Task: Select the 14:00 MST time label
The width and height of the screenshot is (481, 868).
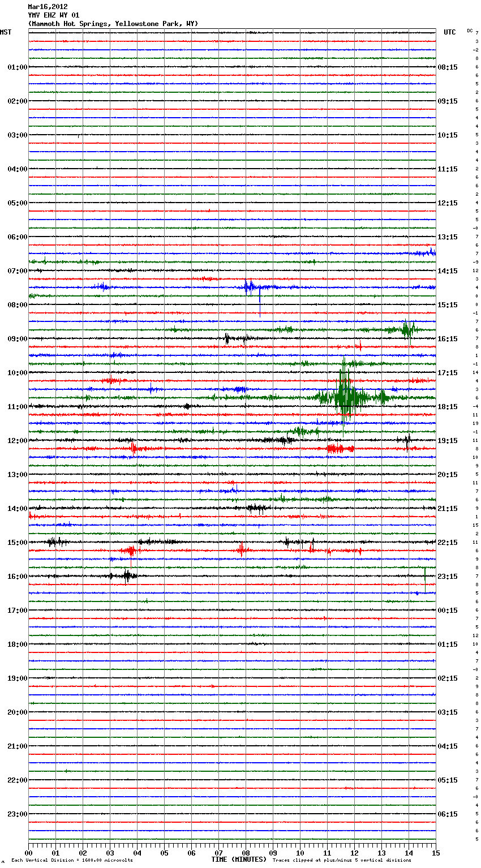Action: (17, 509)
